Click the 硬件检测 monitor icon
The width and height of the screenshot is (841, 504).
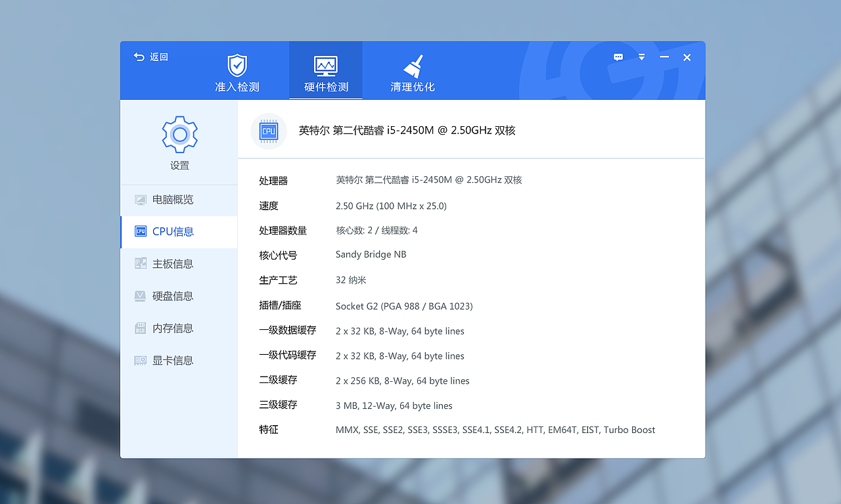pos(326,66)
